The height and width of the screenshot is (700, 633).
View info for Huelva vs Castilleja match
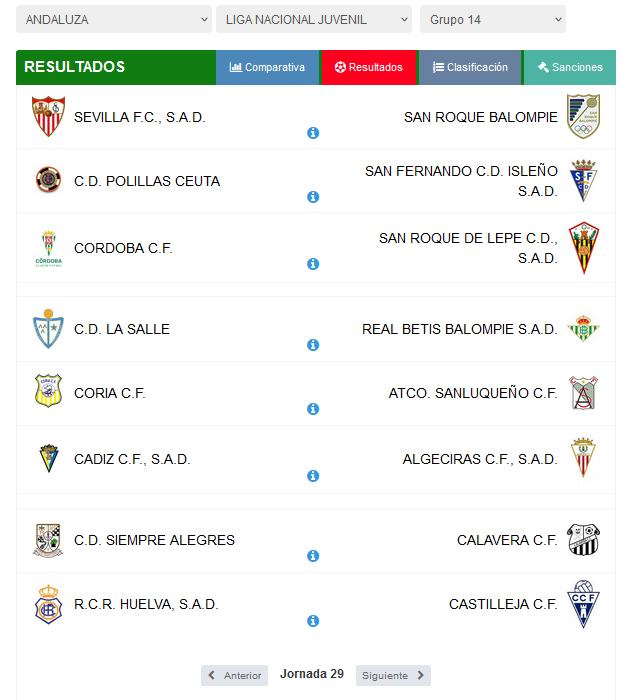tap(313, 621)
